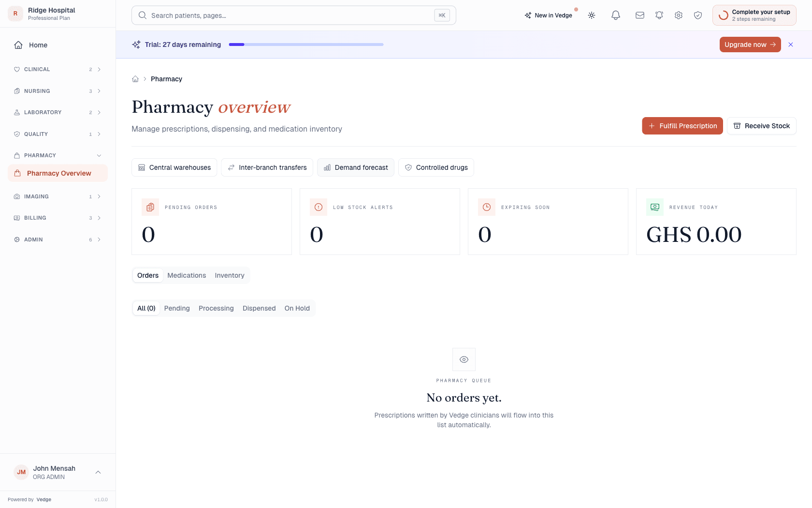Click 'Trial: 27 days remaining' text
Viewport: 812px width, 508px height.
click(x=183, y=45)
